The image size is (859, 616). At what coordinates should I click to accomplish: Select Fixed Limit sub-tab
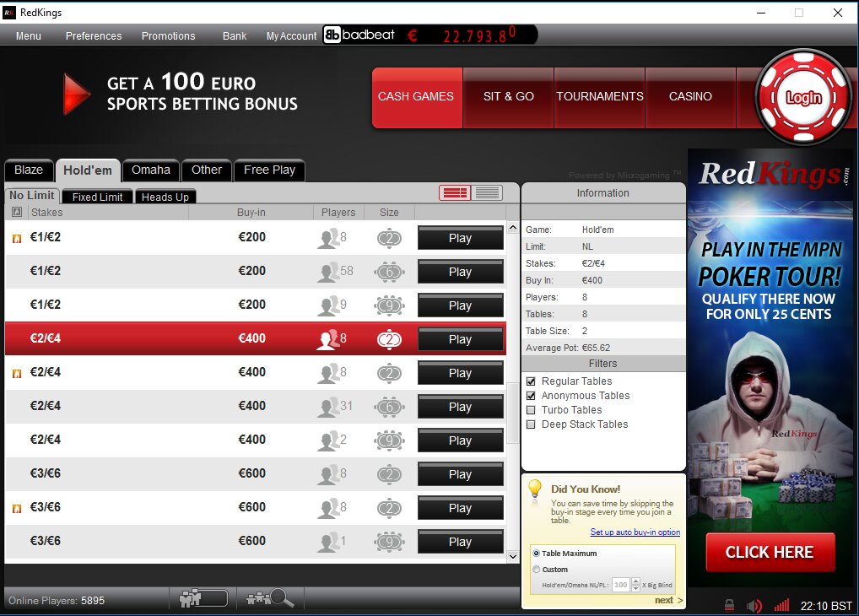(x=98, y=197)
